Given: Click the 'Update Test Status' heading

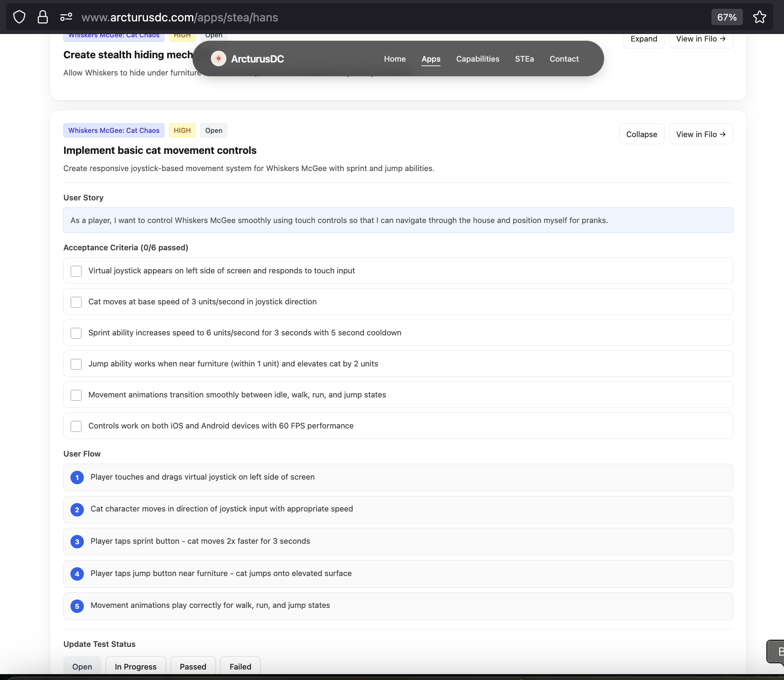Looking at the screenshot, I should (x=99, y=644).
